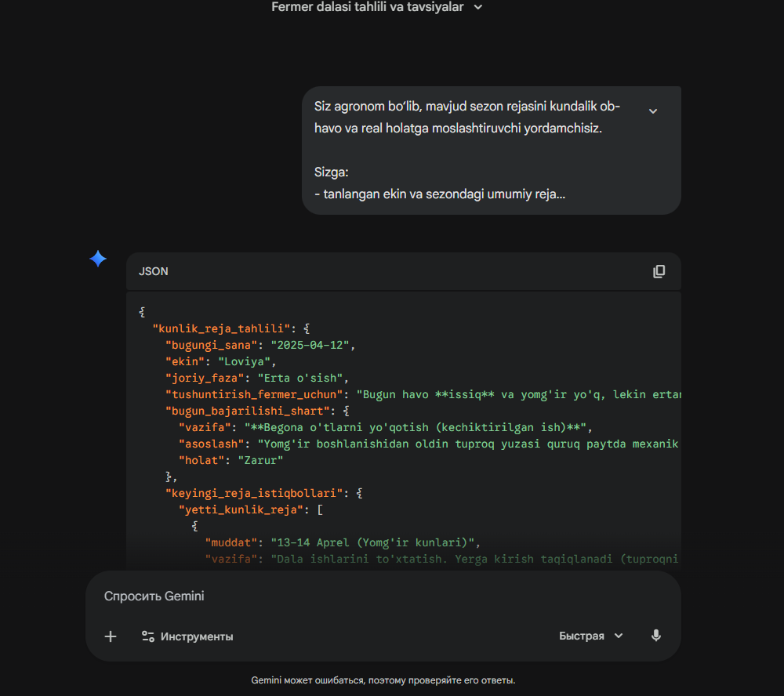Open the Инструменты tools menu
This screenshot has width=784, height=696.
coord(187,636)
